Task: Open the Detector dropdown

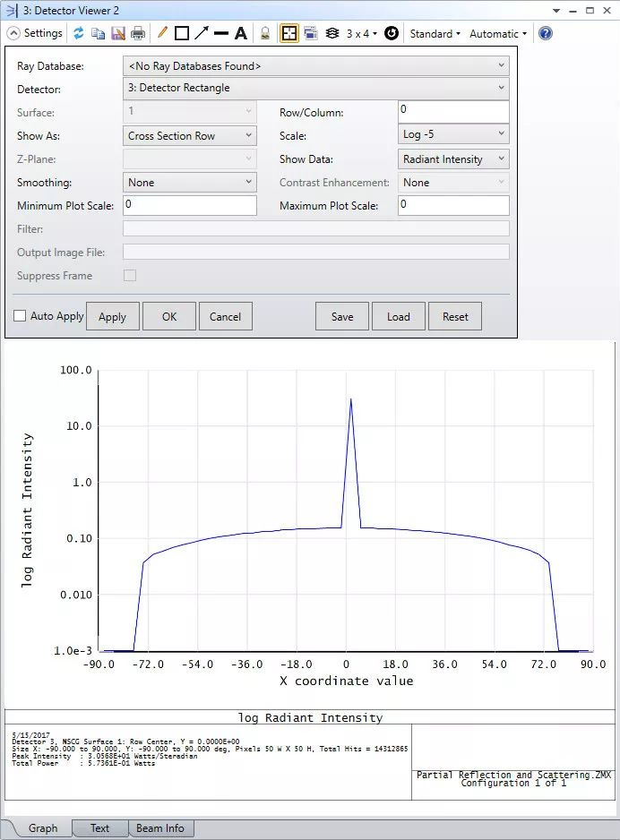Action: (315, 88)
